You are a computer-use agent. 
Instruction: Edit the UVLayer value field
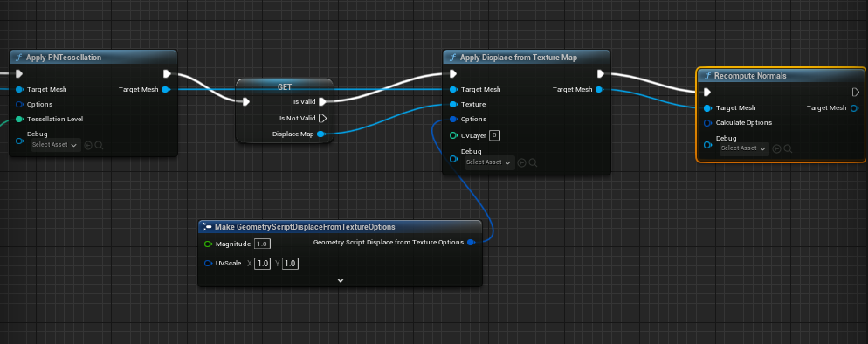point(495,135)
